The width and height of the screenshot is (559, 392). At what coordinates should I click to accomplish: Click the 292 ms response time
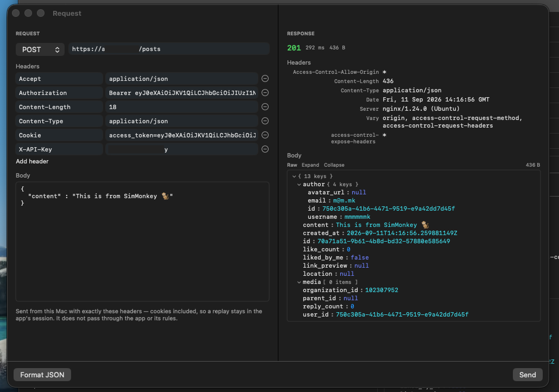315,48
